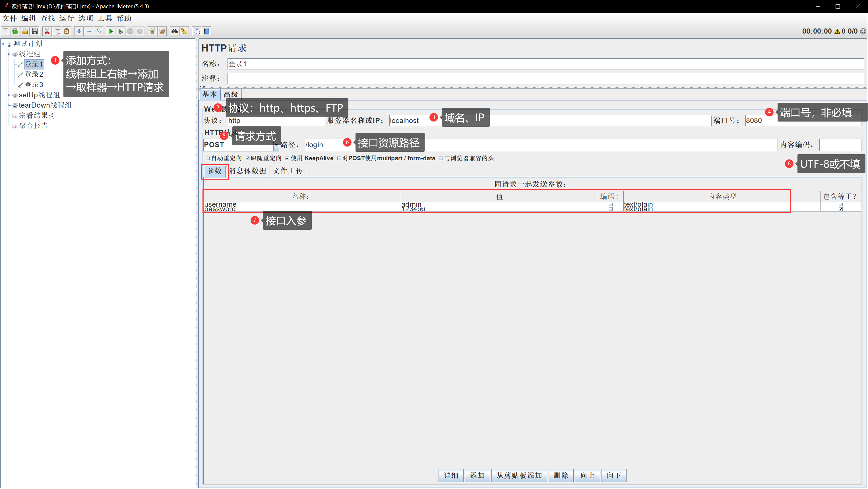
Task: Click the scissors Cut icon
Action: [x=47, y=31]
